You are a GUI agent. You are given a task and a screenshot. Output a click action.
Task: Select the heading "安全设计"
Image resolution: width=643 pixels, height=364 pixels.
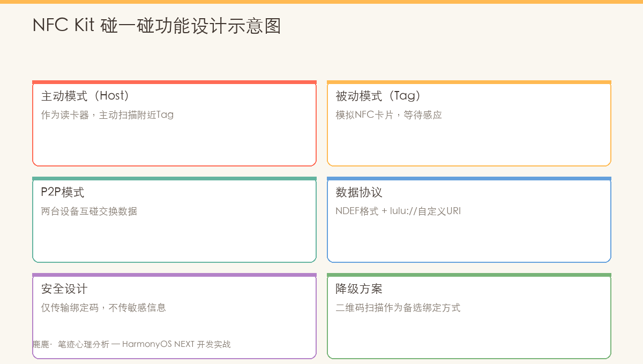click(64, 289)
